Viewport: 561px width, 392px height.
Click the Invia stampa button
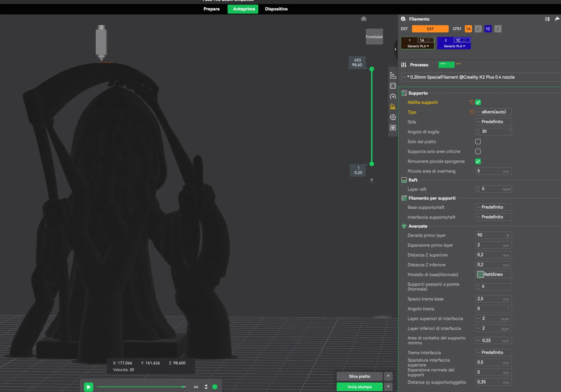point(359,387)
